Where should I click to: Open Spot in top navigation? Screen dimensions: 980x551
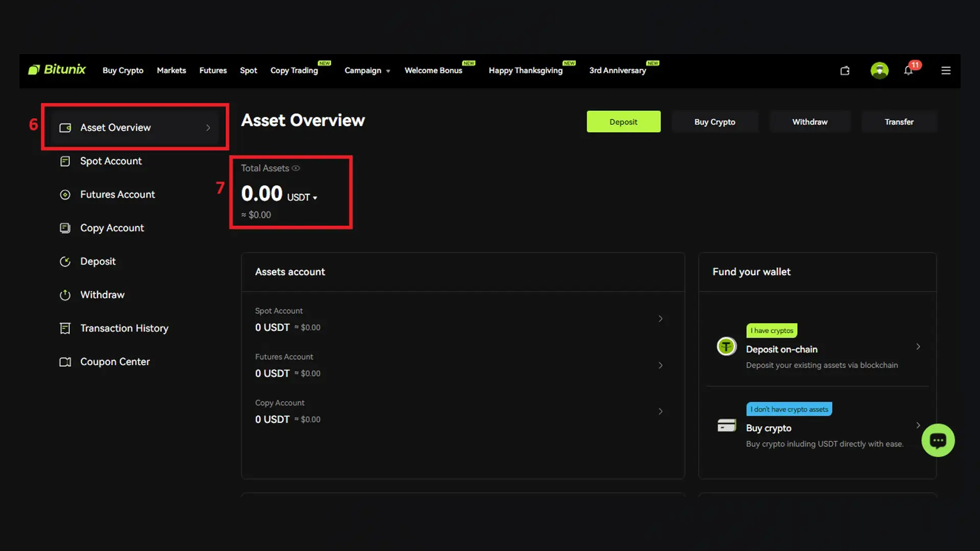(249, 70)
